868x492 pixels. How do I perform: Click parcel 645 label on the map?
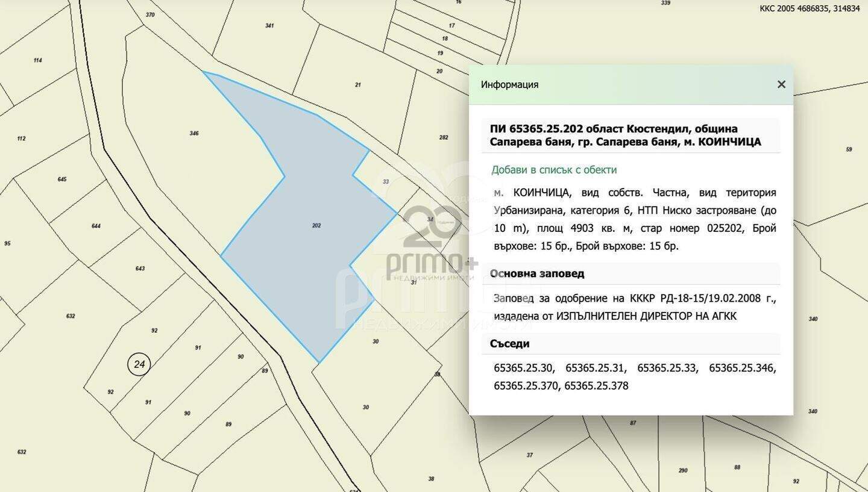pyautogui.click(x=62, y=179)
